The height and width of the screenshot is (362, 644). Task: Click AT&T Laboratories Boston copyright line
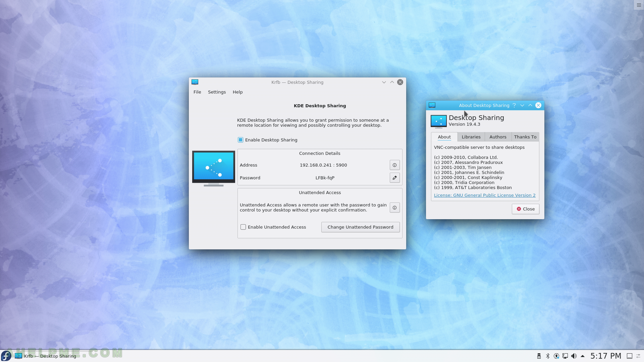[x=473, y=187]
